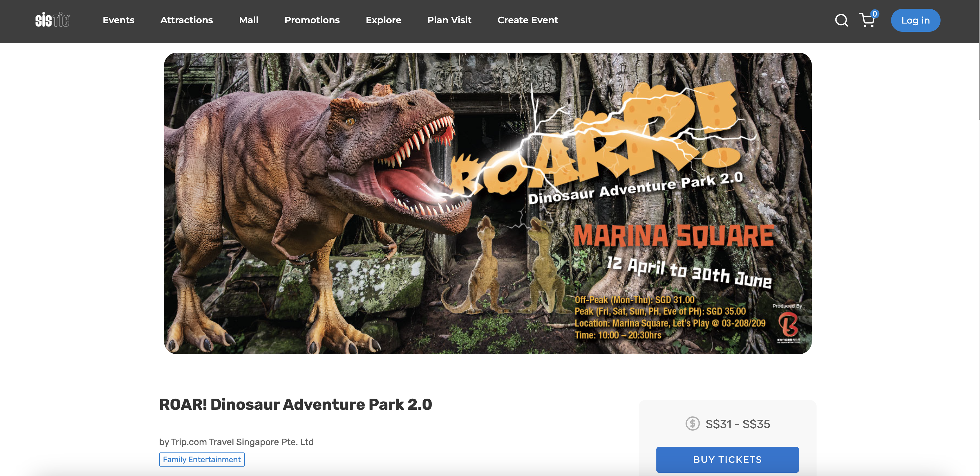Image resolution: width=980 pixels, height=476 pixels.
Task: Click the BUY TICKETS button
Action: pyautogui.click(x=727, y=459)
